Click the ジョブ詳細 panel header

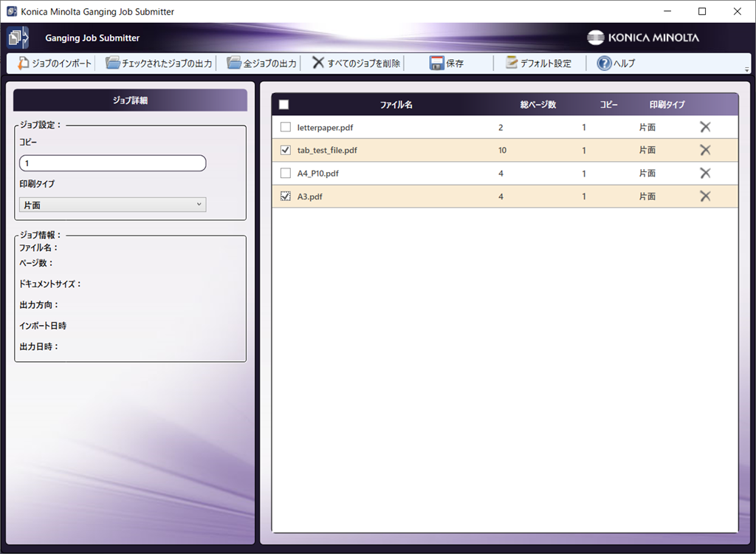click(x=130, y=100)
